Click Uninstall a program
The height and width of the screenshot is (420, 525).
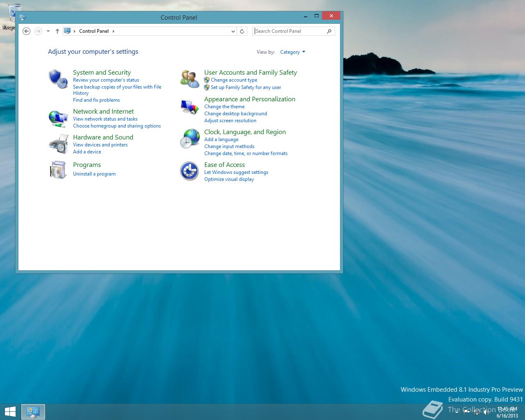94,174
